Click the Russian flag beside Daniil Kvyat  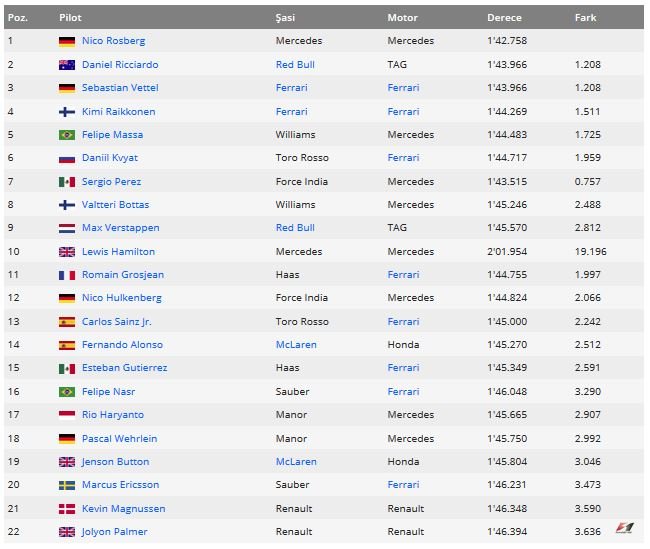click(x=67, y=158)
